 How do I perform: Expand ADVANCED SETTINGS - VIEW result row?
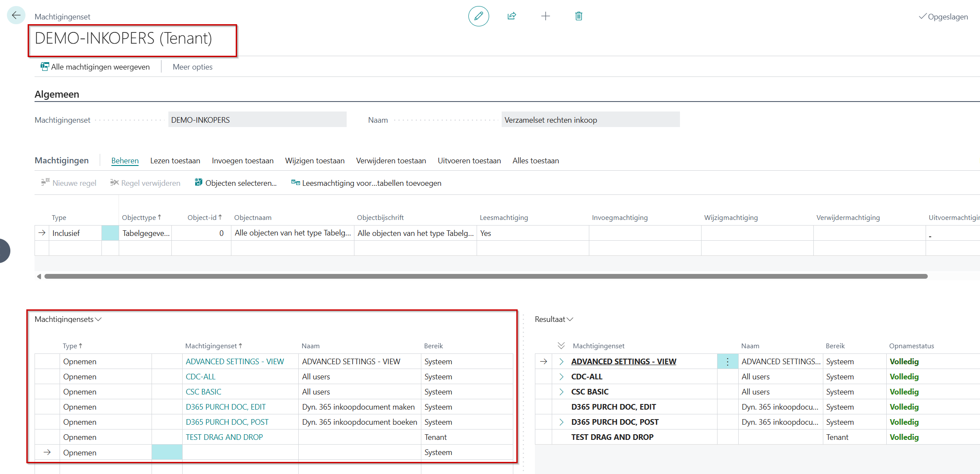[561, 362]
